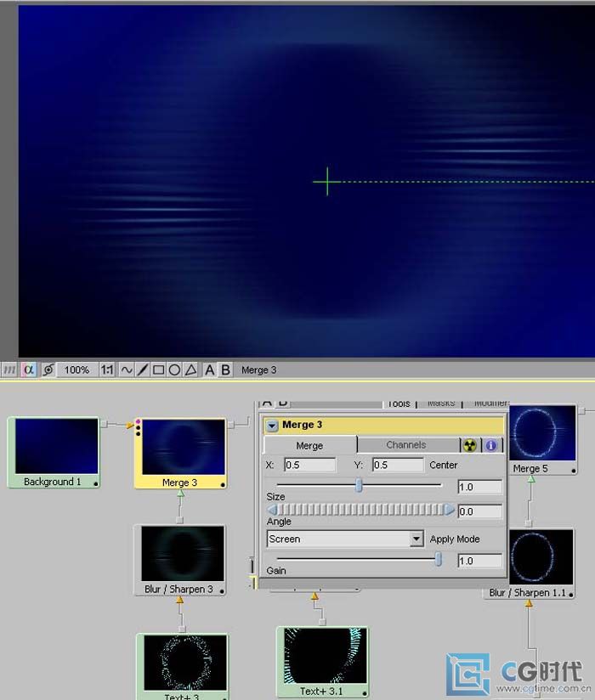
Task: Click the yellow background input arrow on Merge 3
Action: [130, 426]
